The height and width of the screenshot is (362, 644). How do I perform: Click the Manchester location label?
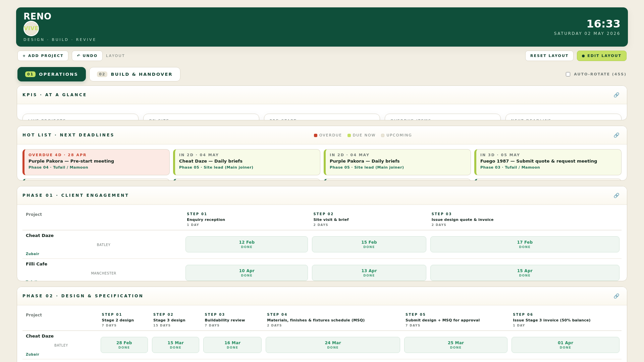104,274
